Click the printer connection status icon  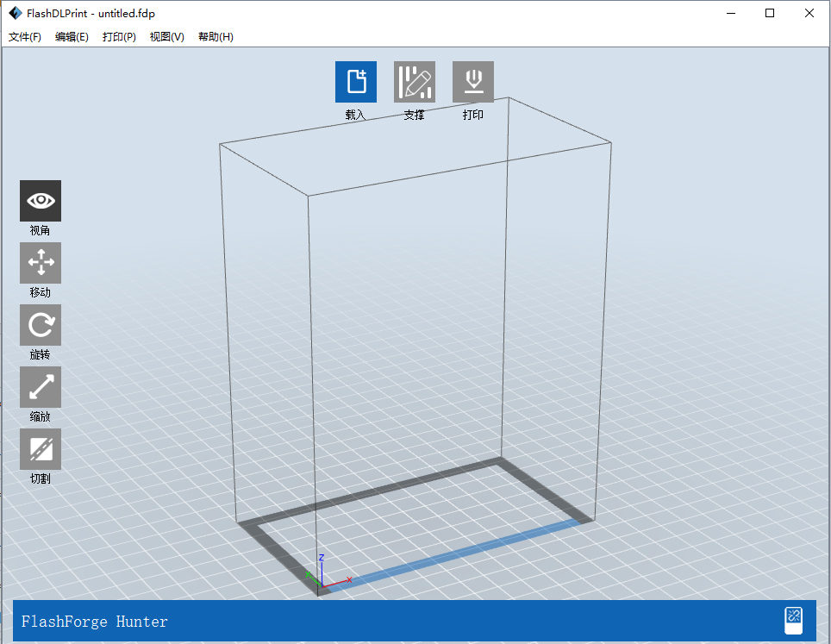tap(793, 621)
